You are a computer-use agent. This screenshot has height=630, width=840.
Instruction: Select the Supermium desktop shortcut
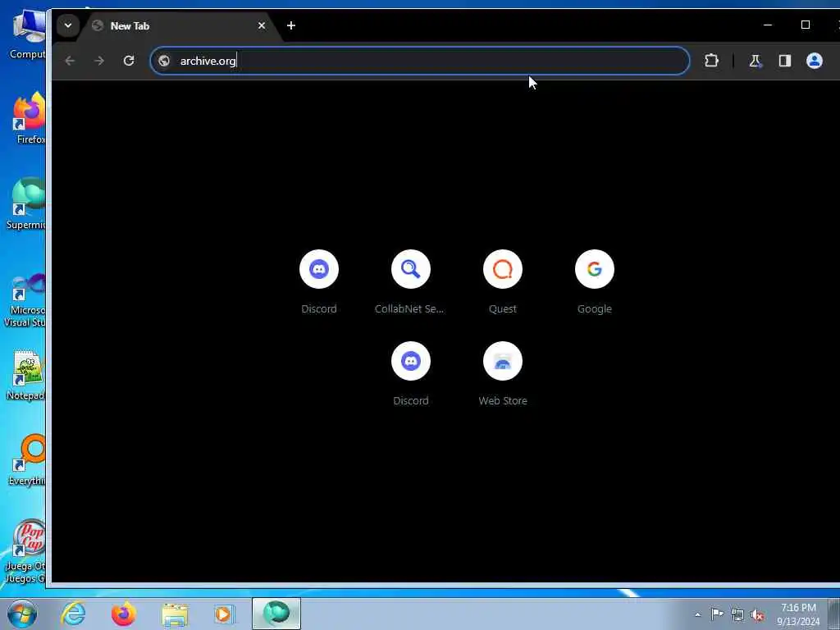(27, 204)
